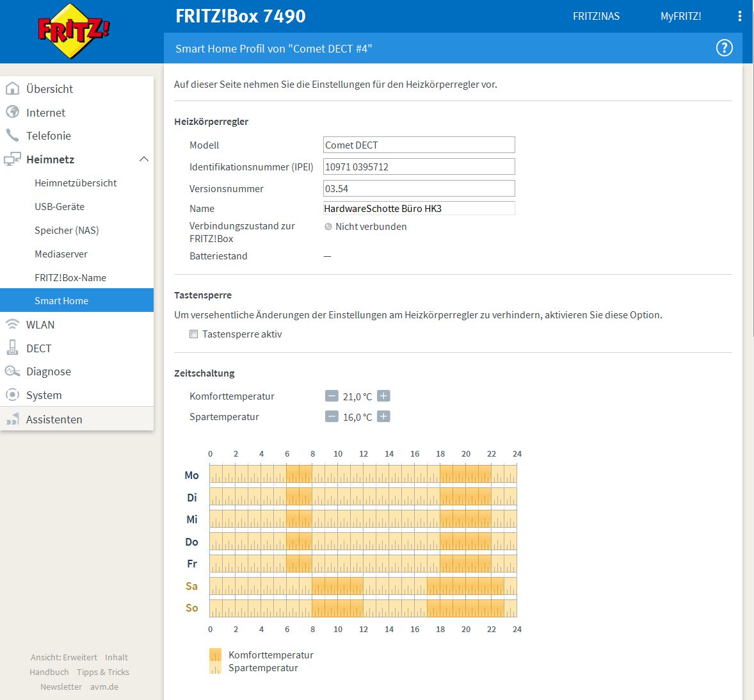The image size is (754, 700).
Task: Click Saturday evening comfort block in schedule
Action: coord(465,585)
